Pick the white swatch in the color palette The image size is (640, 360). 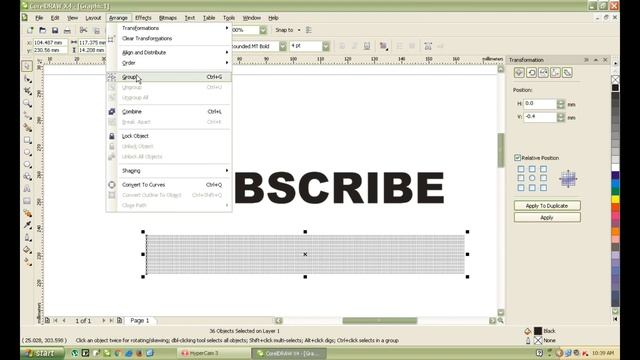pyautogui.click(x=615, y=167)
